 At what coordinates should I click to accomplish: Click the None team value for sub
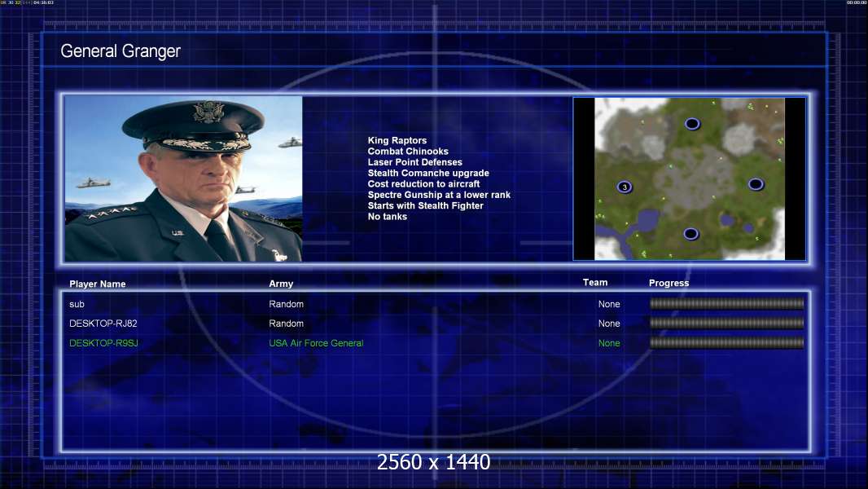pos(609,304)
